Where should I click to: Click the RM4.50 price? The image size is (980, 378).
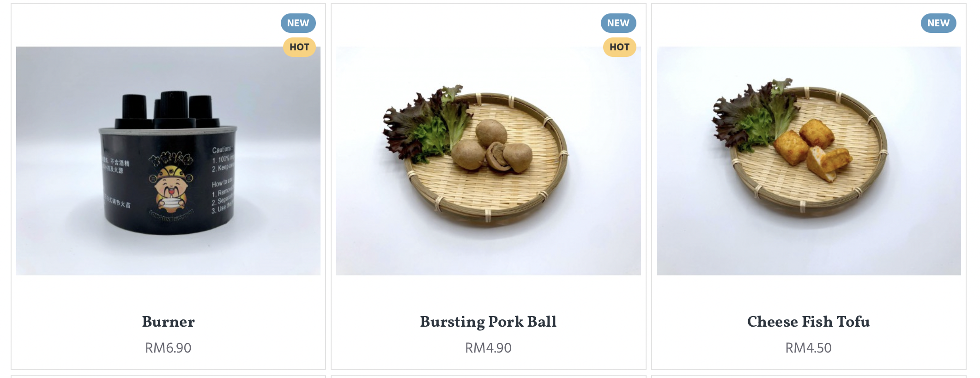coord(808,348)
